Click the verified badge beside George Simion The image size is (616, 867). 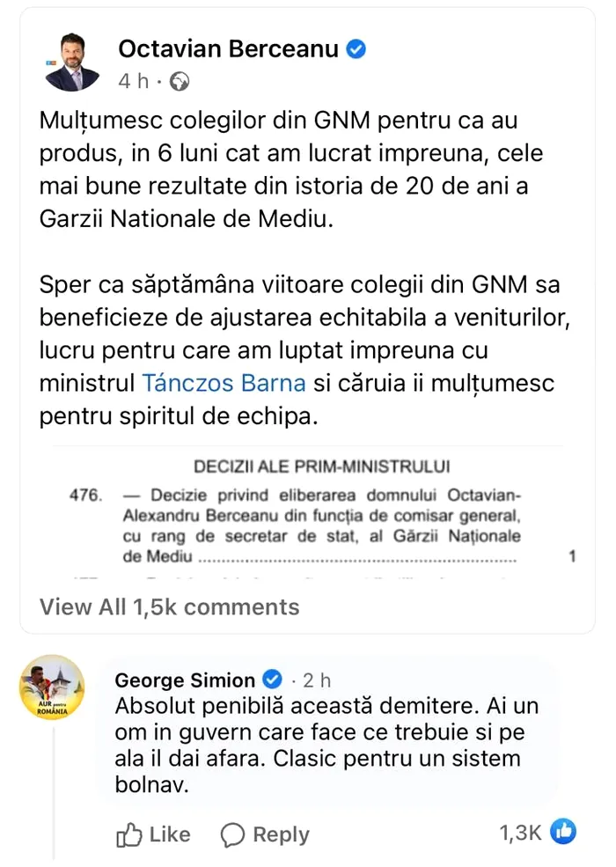[273, 680]
